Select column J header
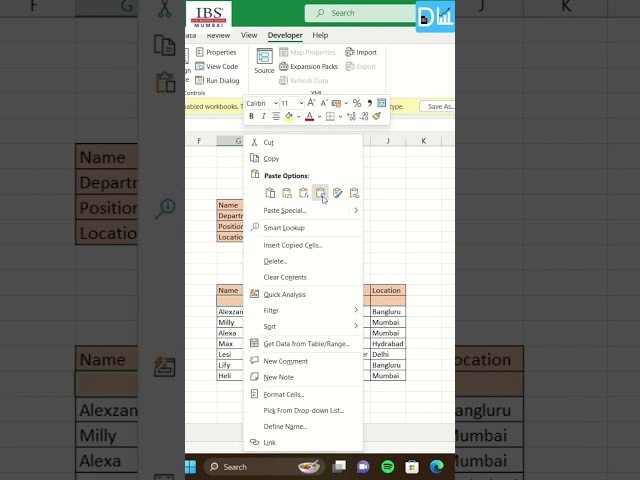640x480 pixels. [x=388, y=141]
